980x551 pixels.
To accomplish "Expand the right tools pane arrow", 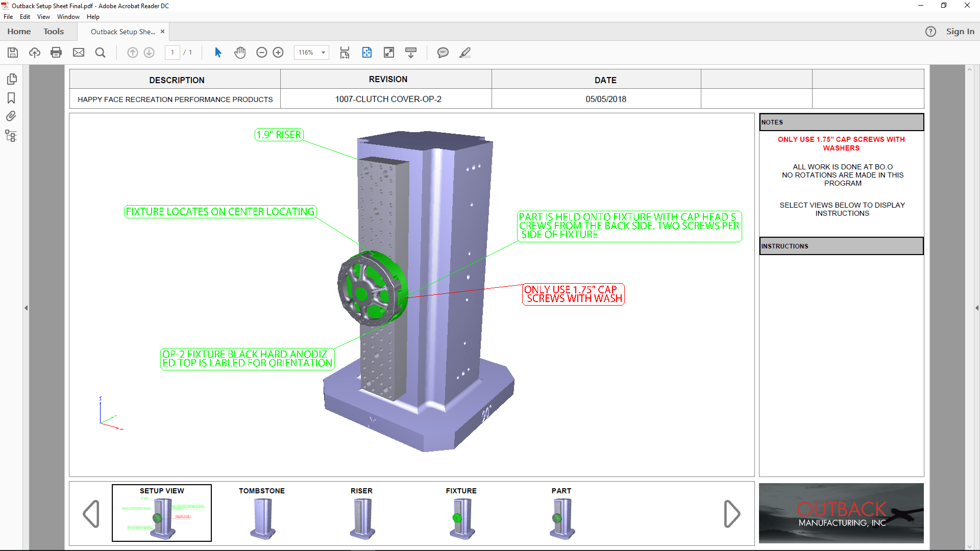I will [x=976, y=308].
